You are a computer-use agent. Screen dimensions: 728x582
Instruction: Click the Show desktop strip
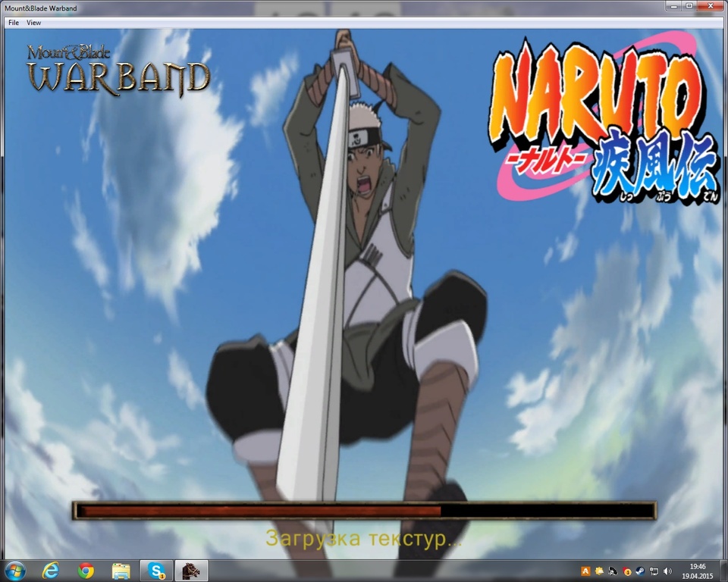[723, 571]
